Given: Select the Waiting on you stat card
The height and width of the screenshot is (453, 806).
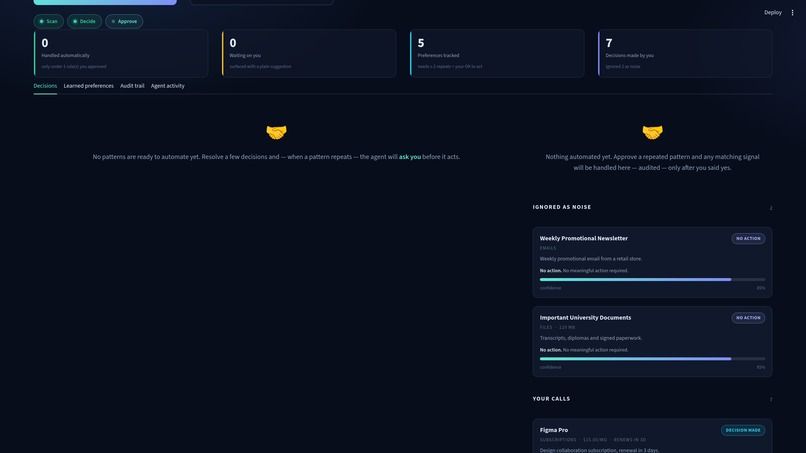Looking at the screenshot, I should point(309,53).
